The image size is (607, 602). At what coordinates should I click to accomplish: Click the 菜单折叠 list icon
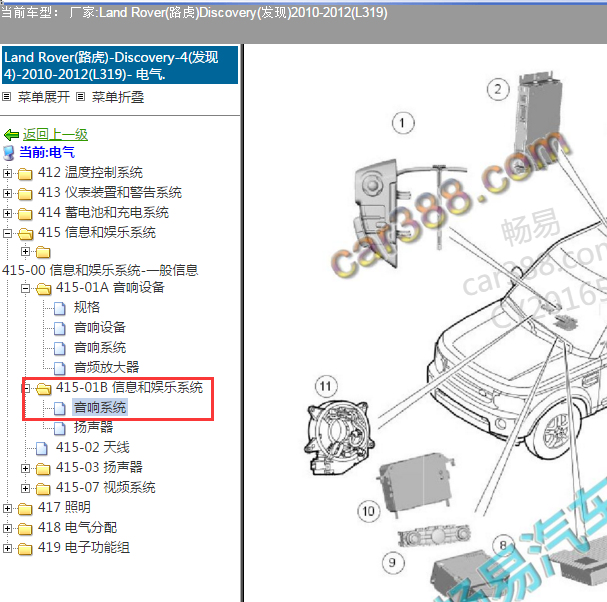(81, 96)
